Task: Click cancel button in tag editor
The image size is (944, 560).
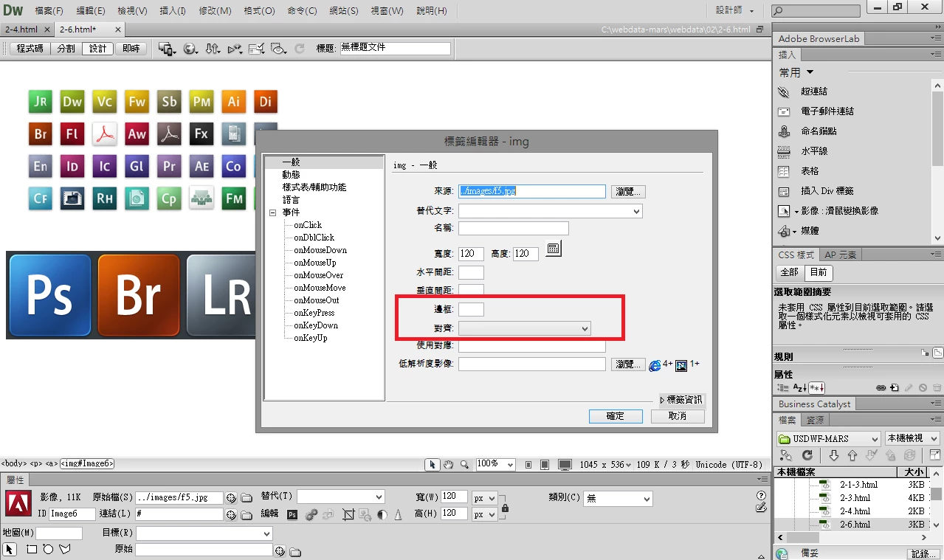Action: pyautogui.click(x=678, y=416)
